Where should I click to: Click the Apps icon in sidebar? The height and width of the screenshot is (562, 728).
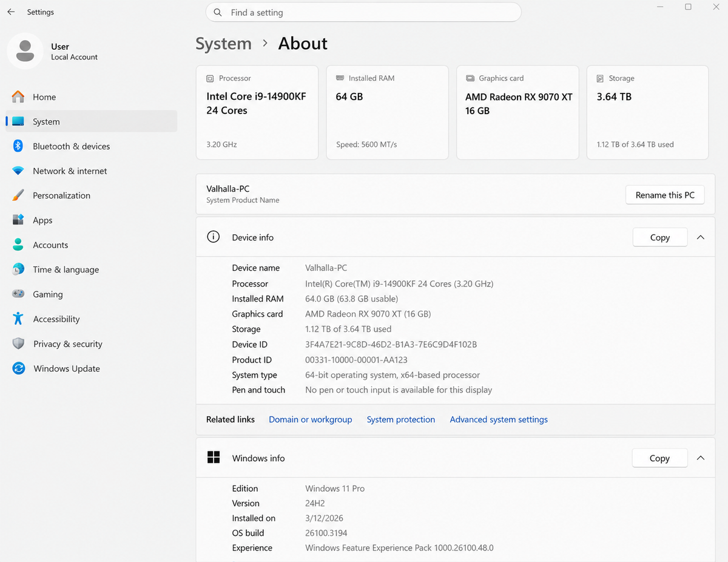click(18, 220)
